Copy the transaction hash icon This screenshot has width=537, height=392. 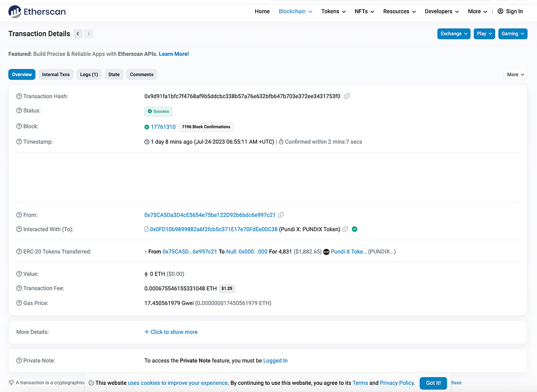tap(347, 96)
